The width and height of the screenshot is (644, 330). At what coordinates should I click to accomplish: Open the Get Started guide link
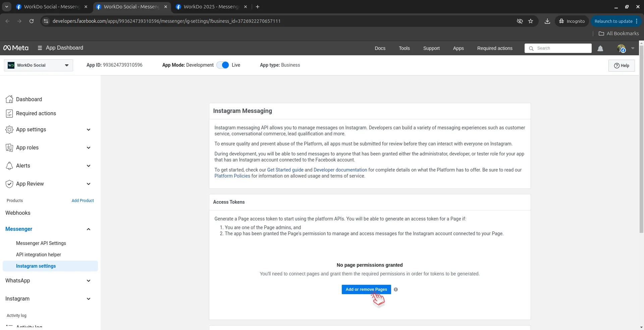(285, 170)
